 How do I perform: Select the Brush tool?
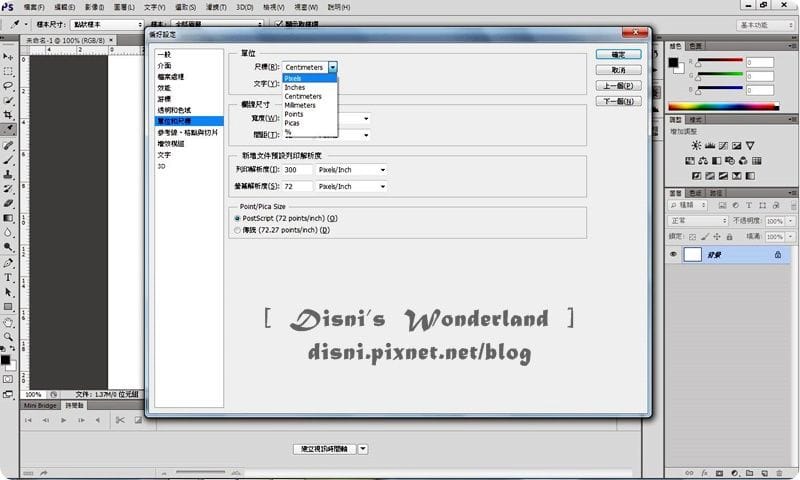point(8,160)
